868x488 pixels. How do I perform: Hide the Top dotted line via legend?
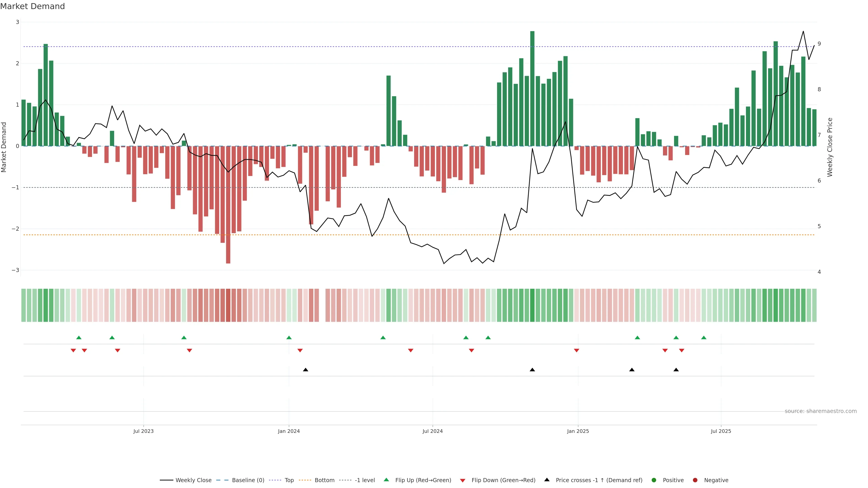pos(289,480)
